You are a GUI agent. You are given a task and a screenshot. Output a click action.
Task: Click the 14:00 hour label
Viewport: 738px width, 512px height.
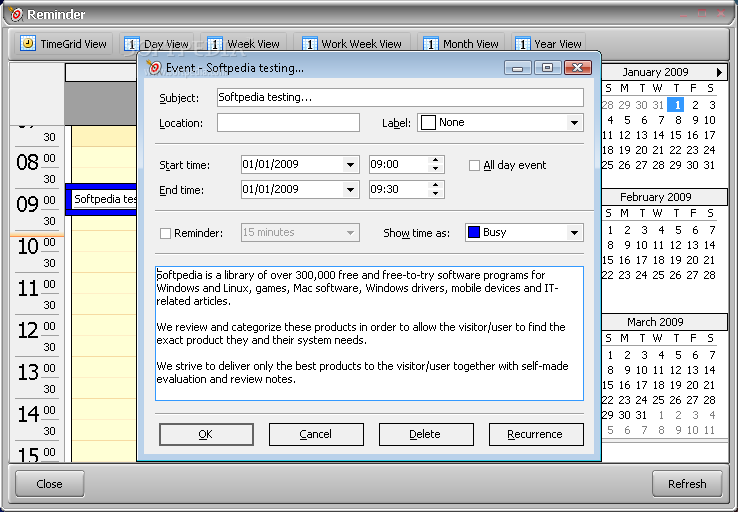[27, 414]
